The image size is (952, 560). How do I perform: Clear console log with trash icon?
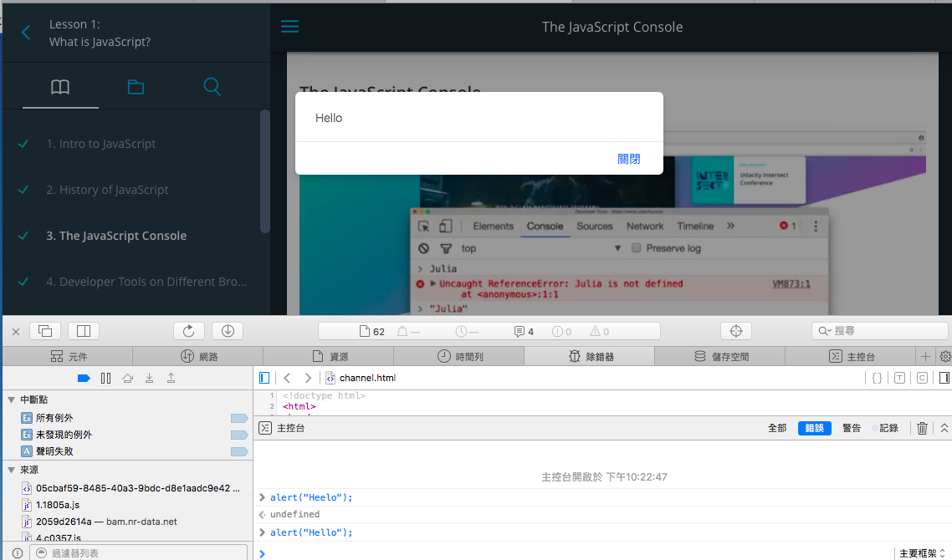point(922,428)
